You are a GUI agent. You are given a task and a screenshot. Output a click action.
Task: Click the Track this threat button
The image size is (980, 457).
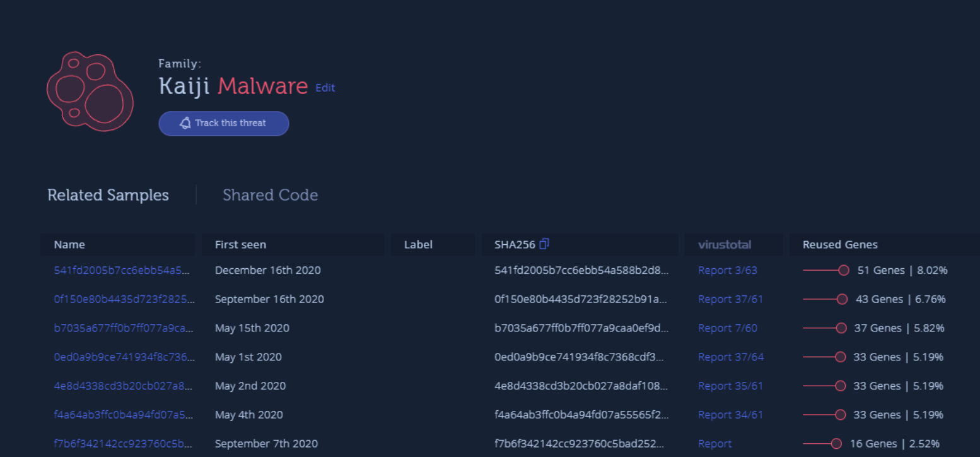point(224,123)
